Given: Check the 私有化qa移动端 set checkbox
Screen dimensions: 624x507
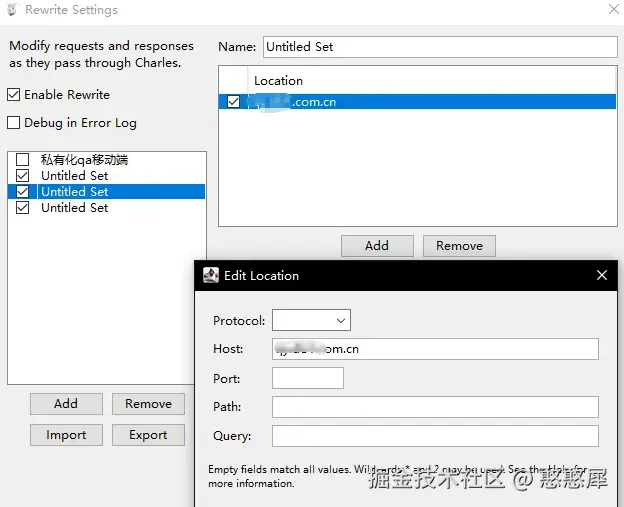Looking at the screenshot, I should (x=22, y=160).
